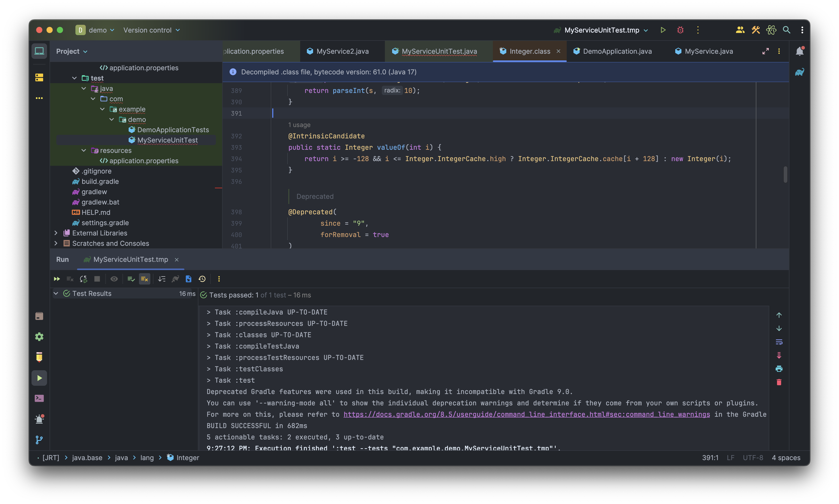Start debugging with the bug icon

coord(680,30)
